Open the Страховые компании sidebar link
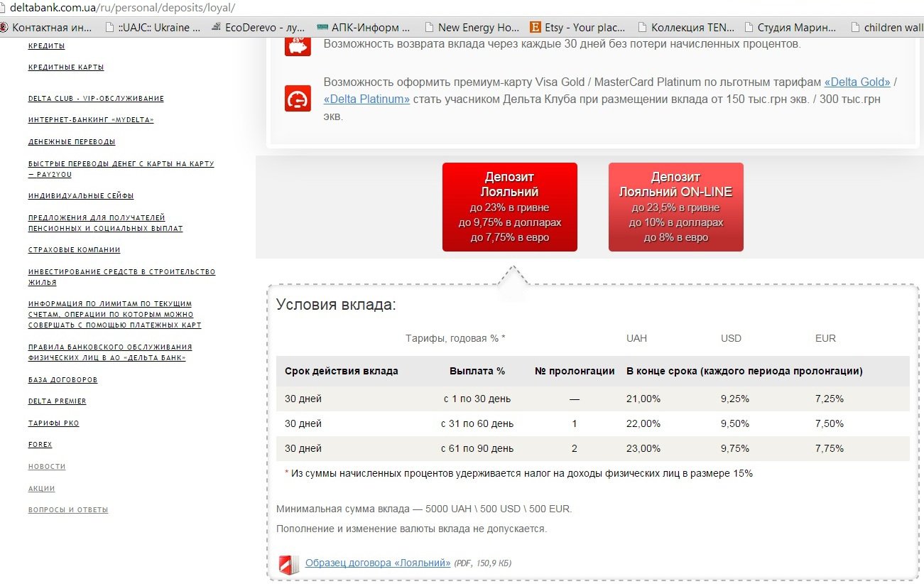The width and height of the screenshot is (924, 584). pos(75,250)
